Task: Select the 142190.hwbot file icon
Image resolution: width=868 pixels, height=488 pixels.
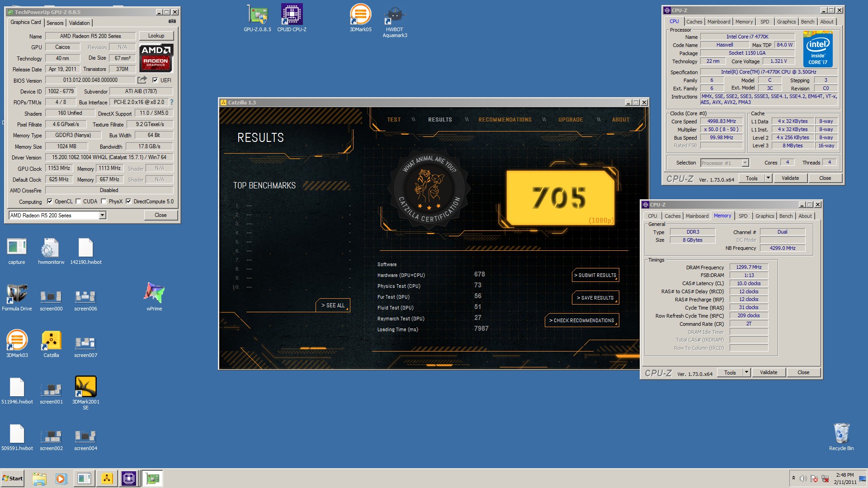Action: (85, 251)
